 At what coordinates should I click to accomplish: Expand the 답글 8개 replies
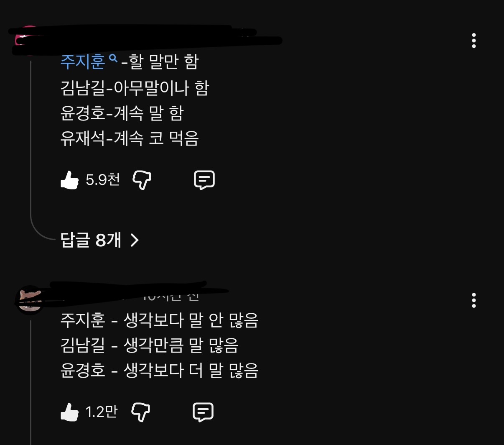[x=99, y=240]
